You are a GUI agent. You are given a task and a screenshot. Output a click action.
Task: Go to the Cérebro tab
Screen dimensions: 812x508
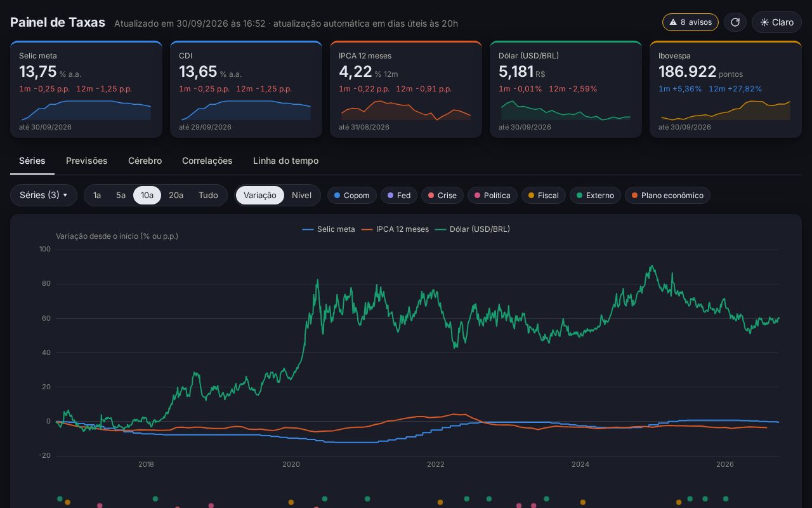(x=145, y=161)
